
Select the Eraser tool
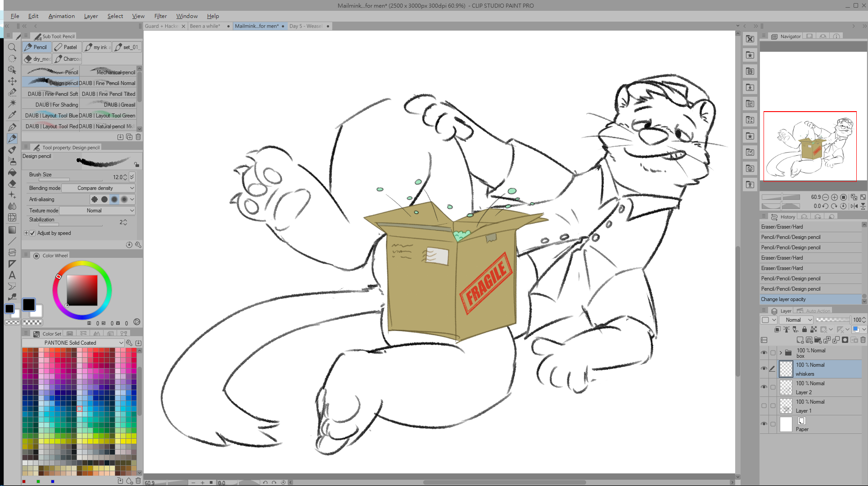12,184
